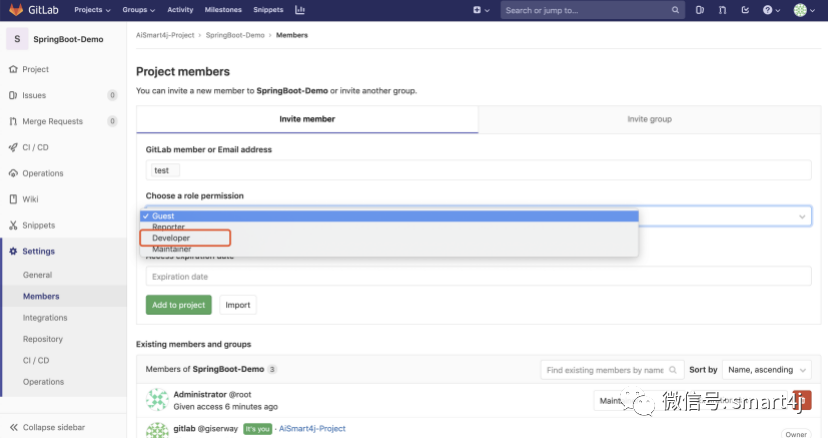Collapse the sidebar
This screenshot has width=830, height=440.
47,427
